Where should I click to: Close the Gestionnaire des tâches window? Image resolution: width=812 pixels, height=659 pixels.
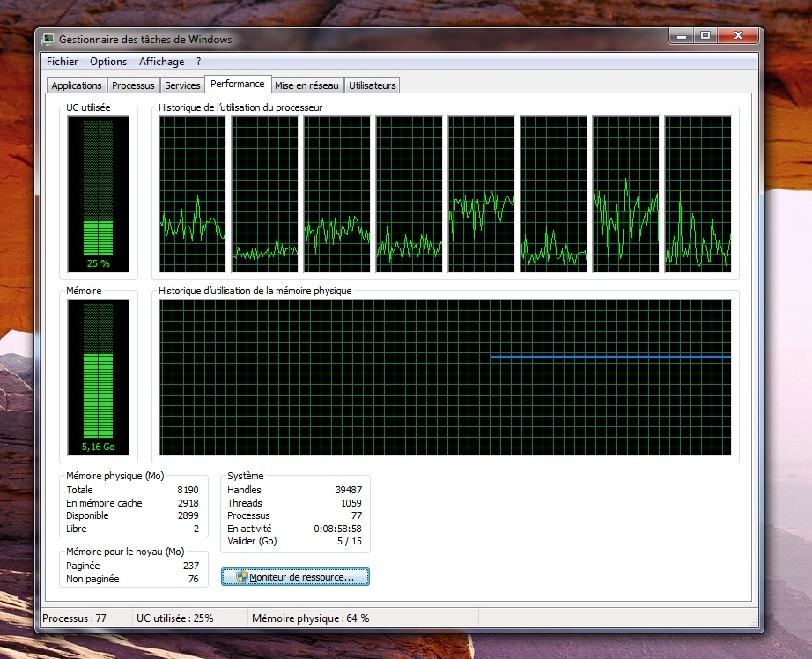[x=739, y=36]
